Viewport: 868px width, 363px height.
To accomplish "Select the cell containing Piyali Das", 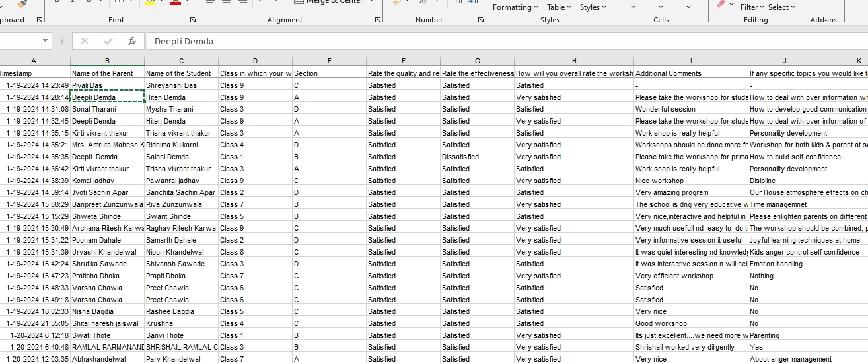I will click(107, 85).
